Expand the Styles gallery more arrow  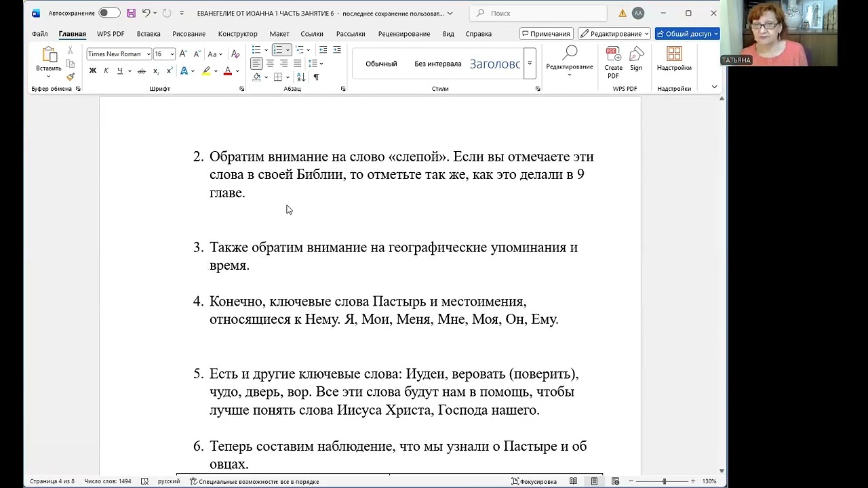pos(530,63)
